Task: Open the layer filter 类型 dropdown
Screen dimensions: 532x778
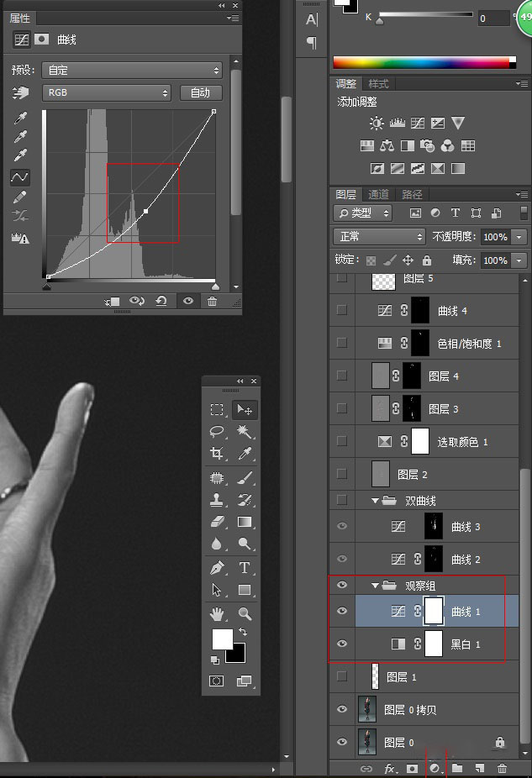Action: click(362, 213)
